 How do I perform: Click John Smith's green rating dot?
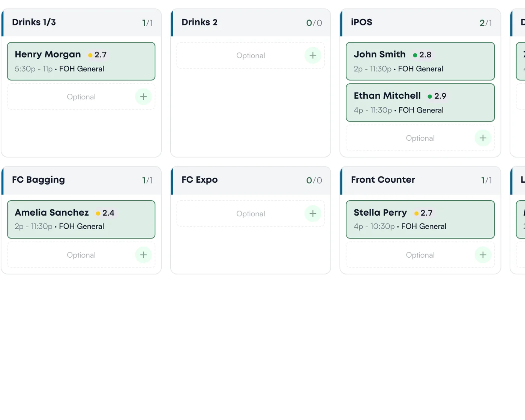click(x=415, y=55)
